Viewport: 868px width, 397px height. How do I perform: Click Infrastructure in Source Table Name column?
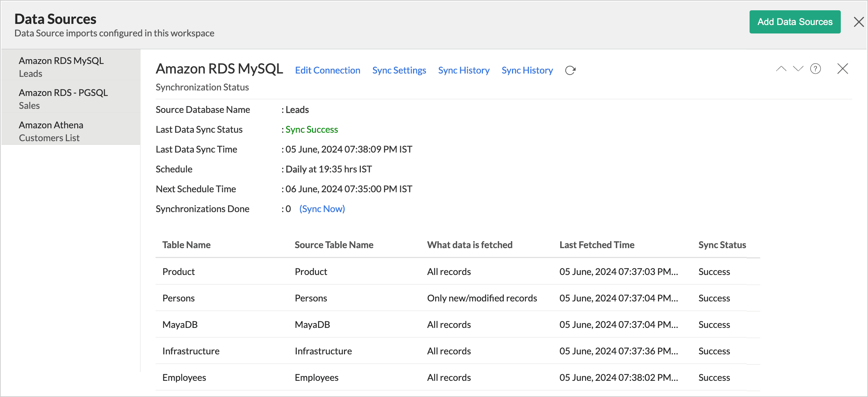(x=323, y=351)
